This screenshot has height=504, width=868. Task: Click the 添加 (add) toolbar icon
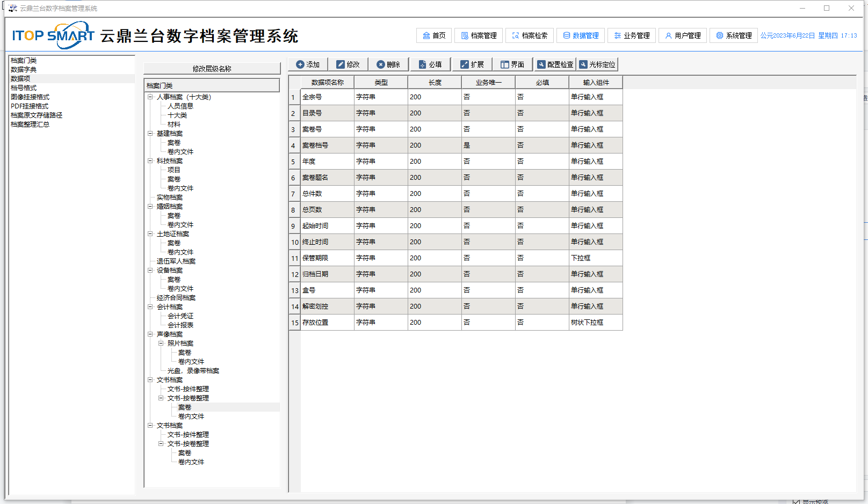point(300,64)
